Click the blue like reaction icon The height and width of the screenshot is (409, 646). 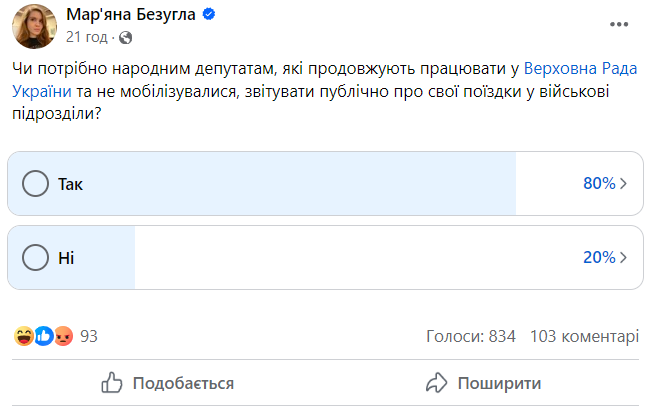point(43,337)
